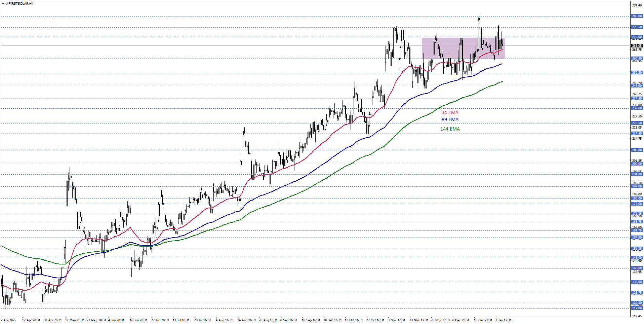Click the 137.95 price scale value
The image size is (644, 324).
[637, 272]
